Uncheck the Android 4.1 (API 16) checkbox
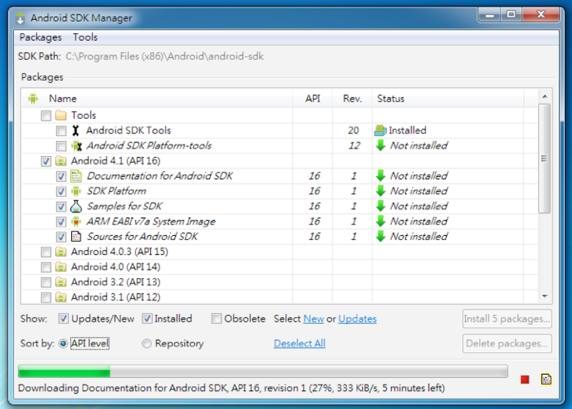 46,161
